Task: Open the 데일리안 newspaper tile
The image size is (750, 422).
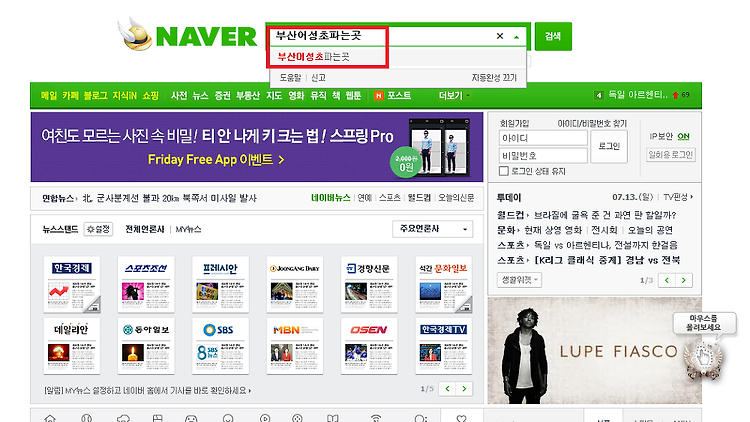Action: (72, 346)
